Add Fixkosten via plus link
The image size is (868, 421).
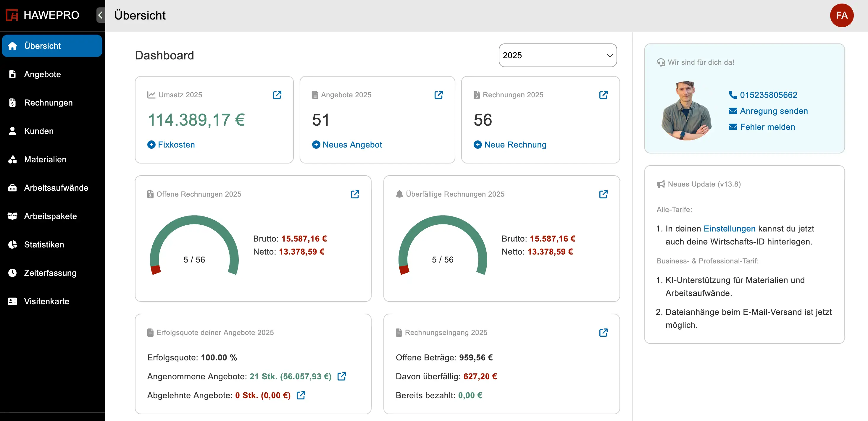[171, 145]
